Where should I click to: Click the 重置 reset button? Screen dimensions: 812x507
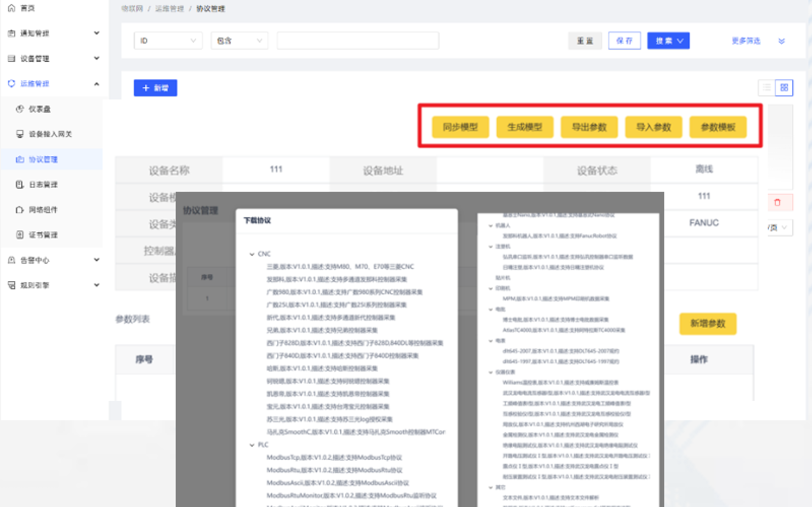(x=585, y=41)
